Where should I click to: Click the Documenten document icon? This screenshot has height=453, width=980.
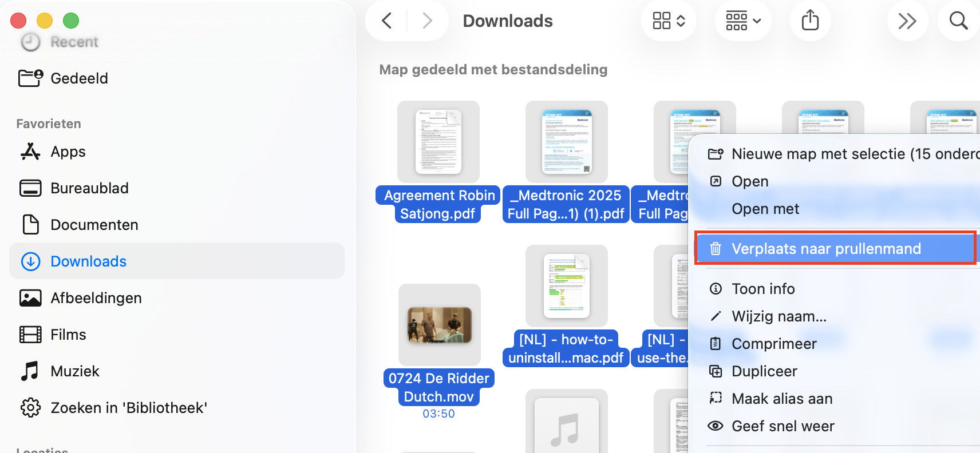pos(30,225)
